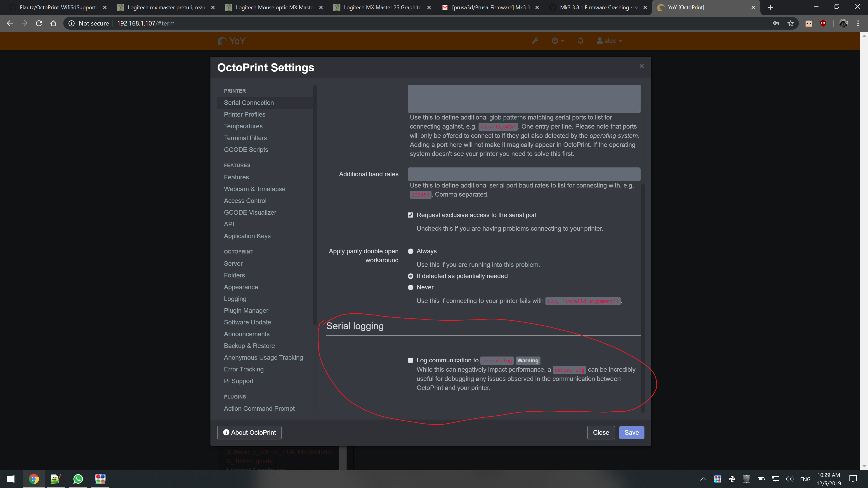Click the YoY OctoPrint logo link

coord(232,41)
